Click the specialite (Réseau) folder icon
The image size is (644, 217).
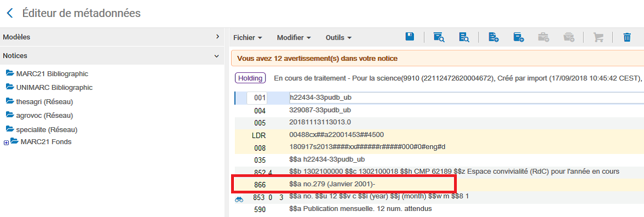click(10, 129)
